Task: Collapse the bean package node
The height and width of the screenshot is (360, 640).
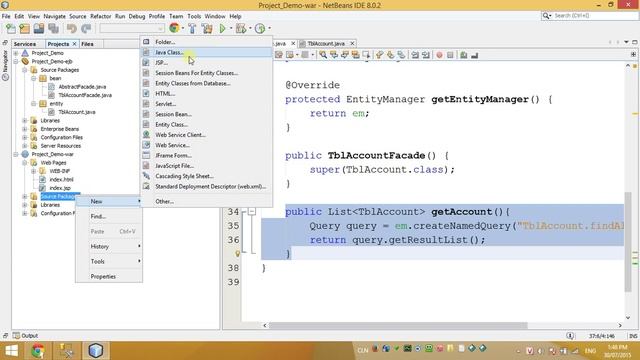Action: click(33, 78)
